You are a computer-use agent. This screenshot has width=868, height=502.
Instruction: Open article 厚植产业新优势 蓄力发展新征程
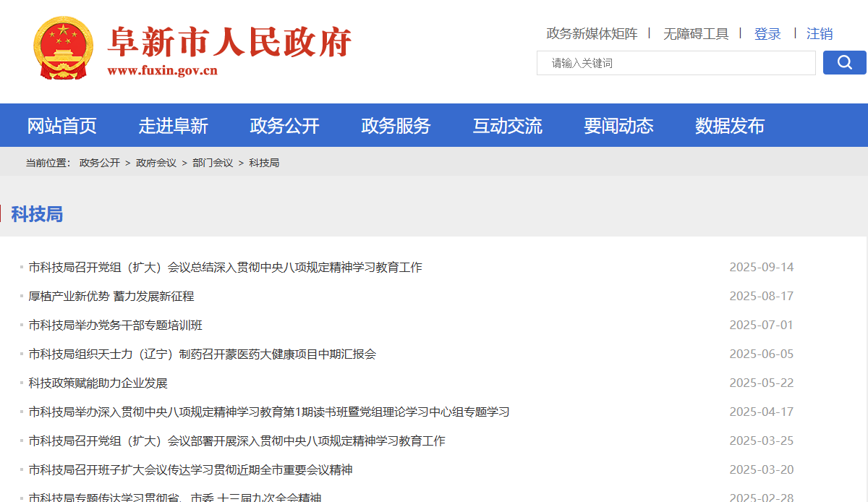click(x=111, y=297)
